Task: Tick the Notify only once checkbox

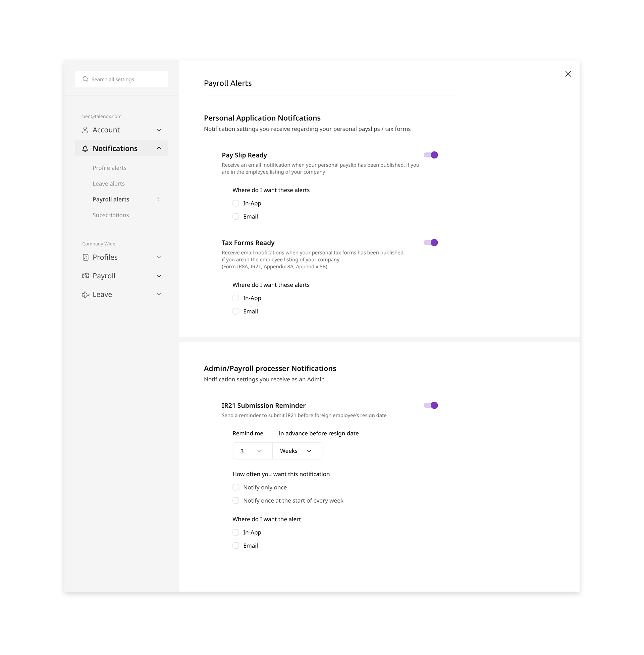Action: (x=236, y=487)
